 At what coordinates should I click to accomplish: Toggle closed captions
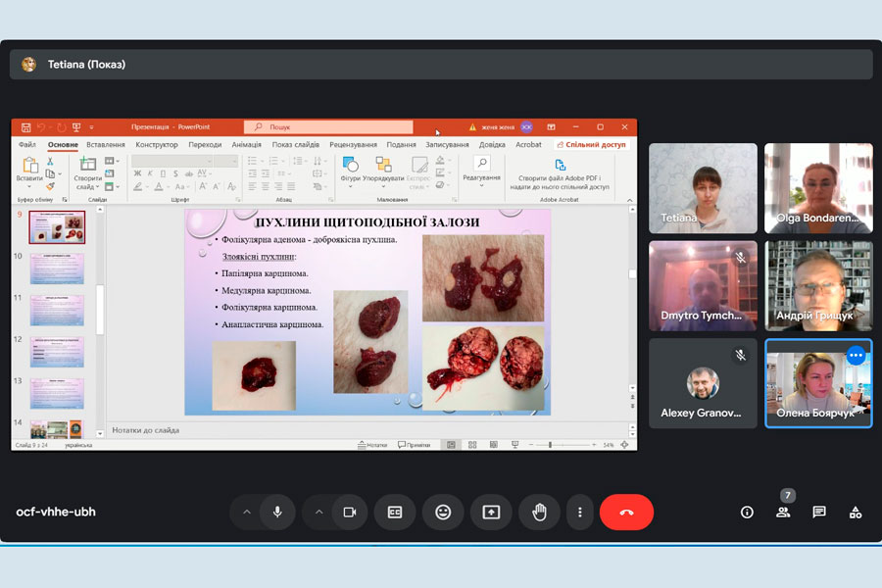point(395,512)
